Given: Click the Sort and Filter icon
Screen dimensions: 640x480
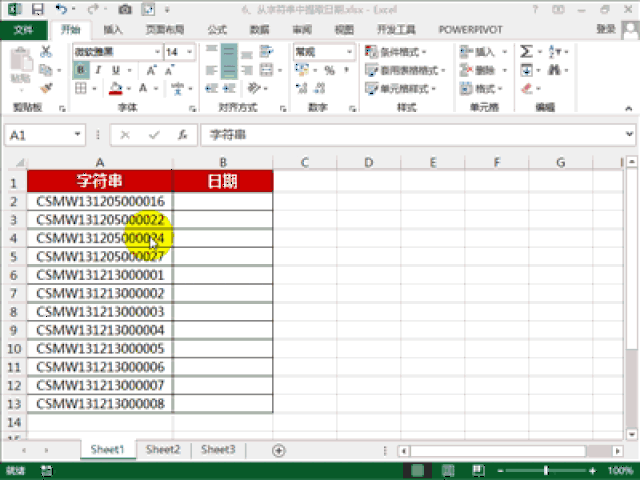Looking at the screenshot, I should pyautogui.click(x=554, y=51).
